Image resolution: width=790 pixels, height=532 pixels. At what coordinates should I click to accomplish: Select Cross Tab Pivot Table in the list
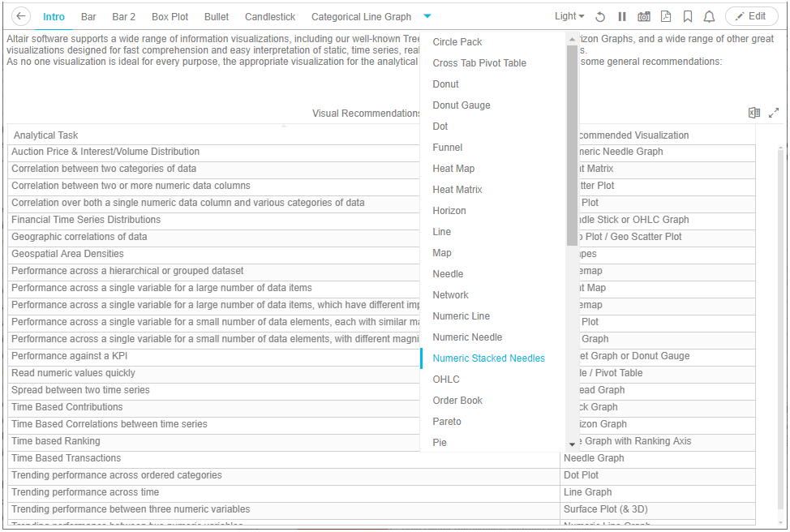(493, 63)
